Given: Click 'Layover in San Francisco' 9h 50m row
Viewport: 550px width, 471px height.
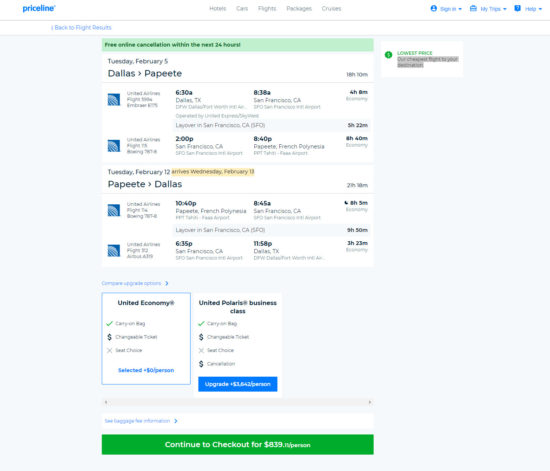Looking at the screenshot, I should pos(271,230).
